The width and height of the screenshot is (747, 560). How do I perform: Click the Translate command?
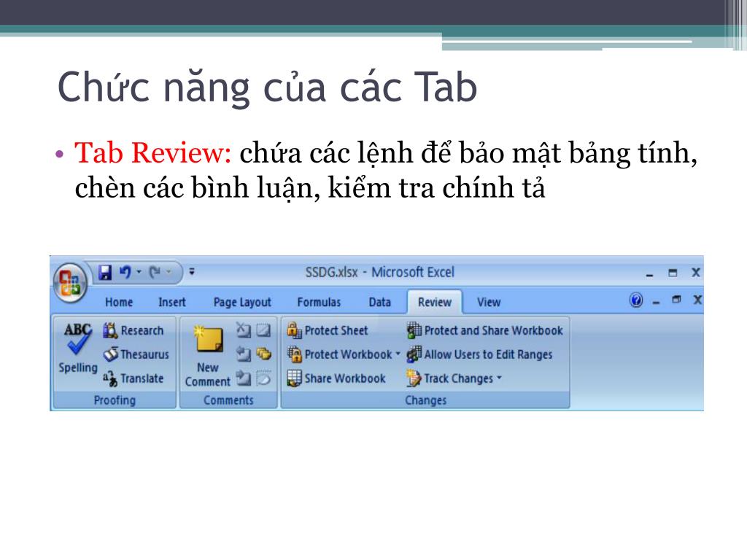coord(133,378)
